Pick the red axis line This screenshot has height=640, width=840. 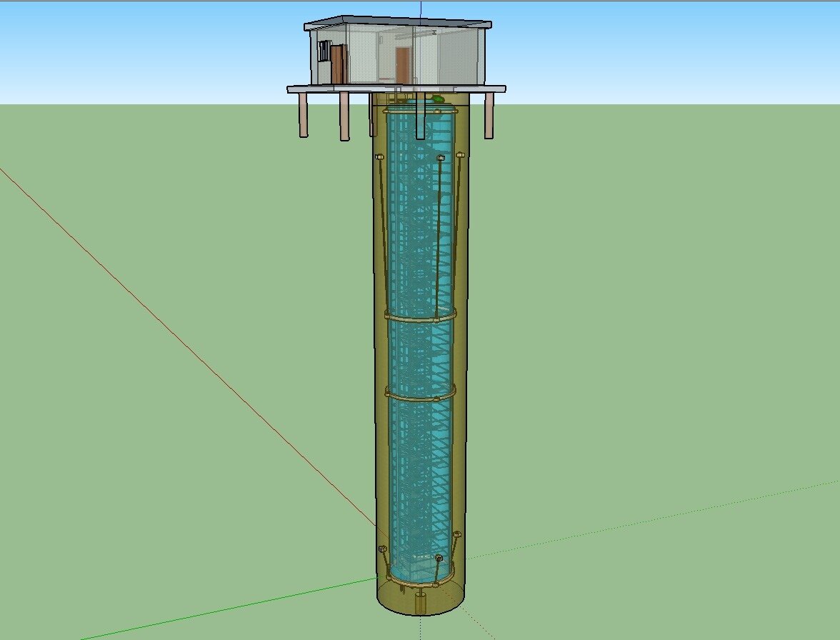tap(187, 347)
